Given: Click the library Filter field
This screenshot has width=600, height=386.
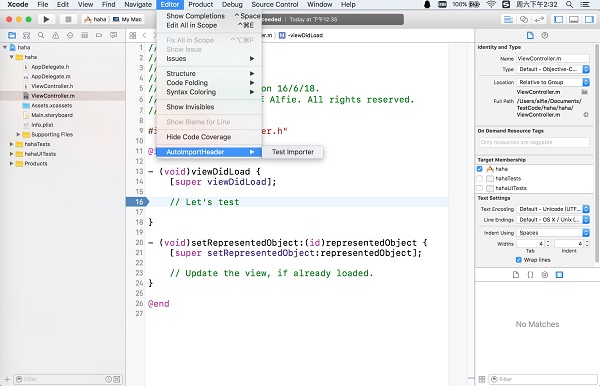Looking at the screenshot, I should point(543,379).
